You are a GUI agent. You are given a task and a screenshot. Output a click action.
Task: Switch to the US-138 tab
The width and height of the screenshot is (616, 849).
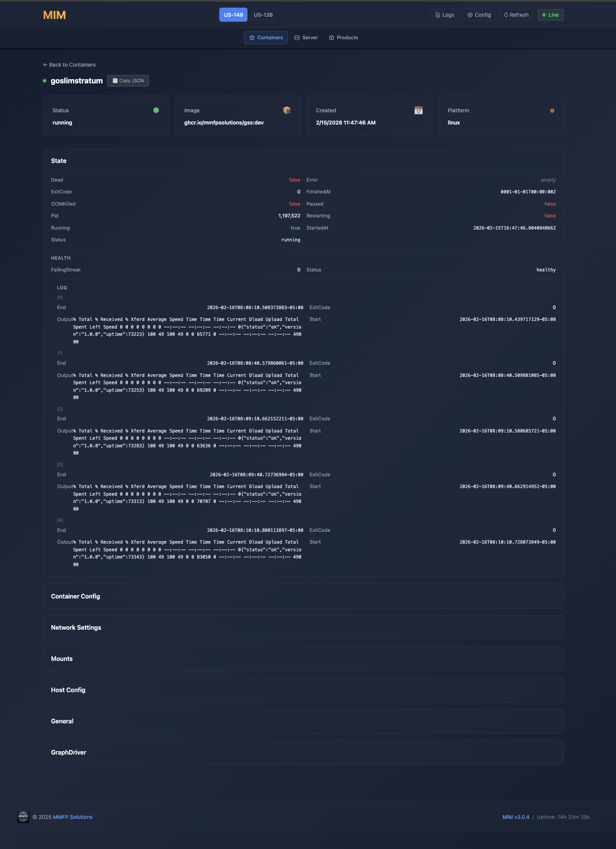coord(263,14)
